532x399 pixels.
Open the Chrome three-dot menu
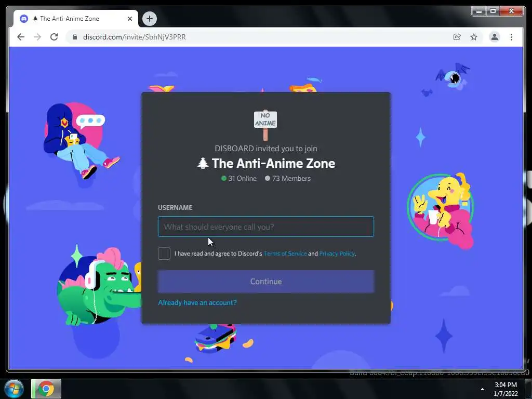pos(511,37)
